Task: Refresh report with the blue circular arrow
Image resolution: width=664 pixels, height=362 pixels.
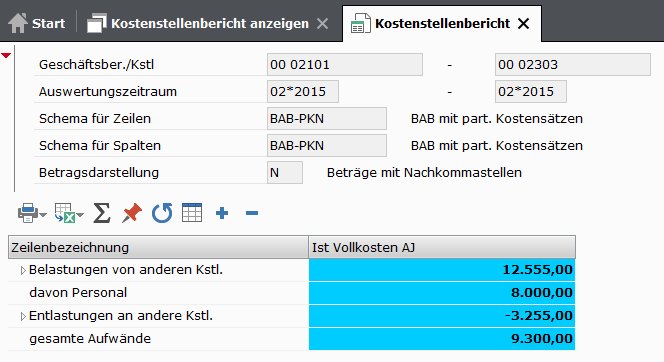Action: click(x=162, y=213)
